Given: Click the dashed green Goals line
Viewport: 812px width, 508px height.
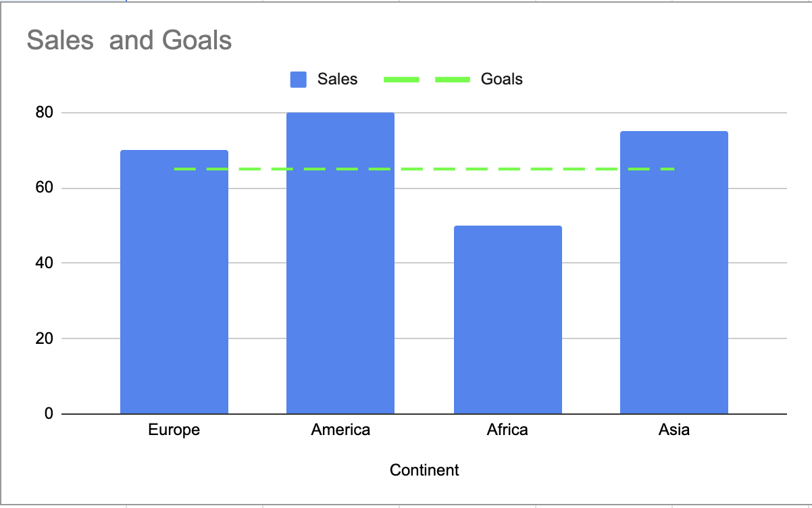Looking at the screenshot, I should pos(424,169).
